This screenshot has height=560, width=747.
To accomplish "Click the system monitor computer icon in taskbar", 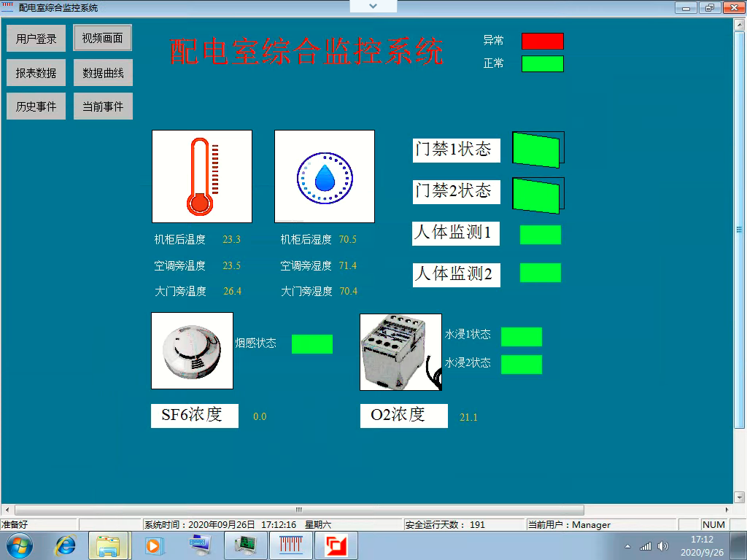I will pyautogui.click(x=245, y=544).
